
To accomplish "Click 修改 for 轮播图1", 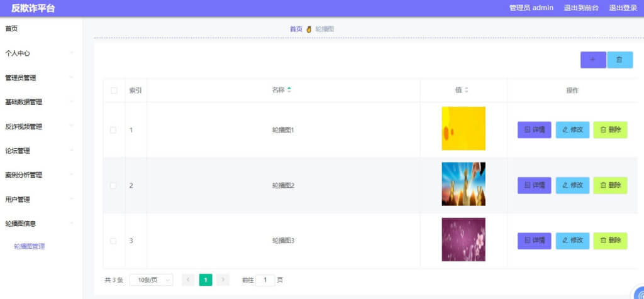I will (572, 130).
